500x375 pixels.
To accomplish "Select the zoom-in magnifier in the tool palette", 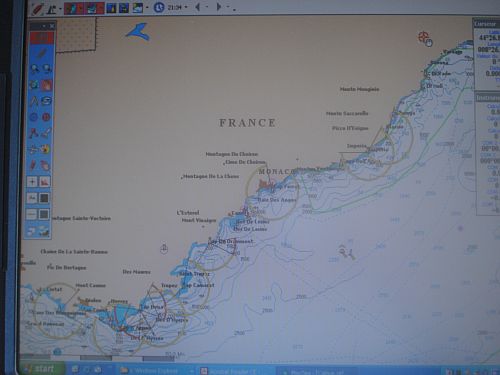I will click(34, 69).
